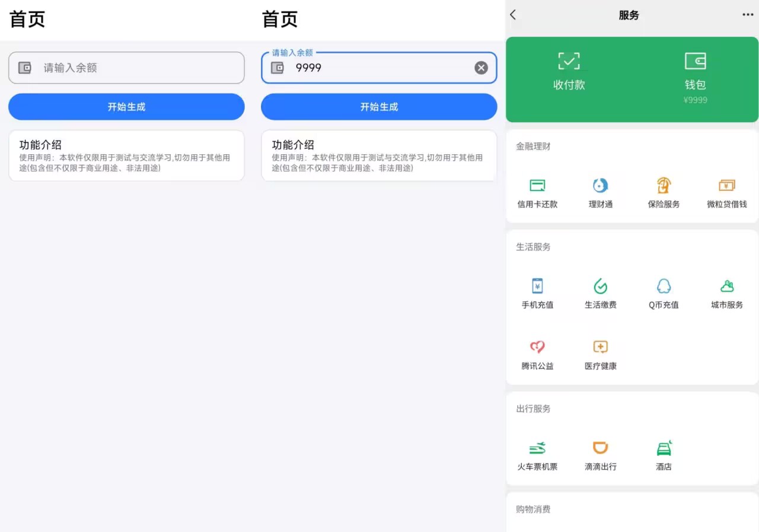Open 腾讯公益 charity heart icon

pyautogui.click(x=537, y=347)
